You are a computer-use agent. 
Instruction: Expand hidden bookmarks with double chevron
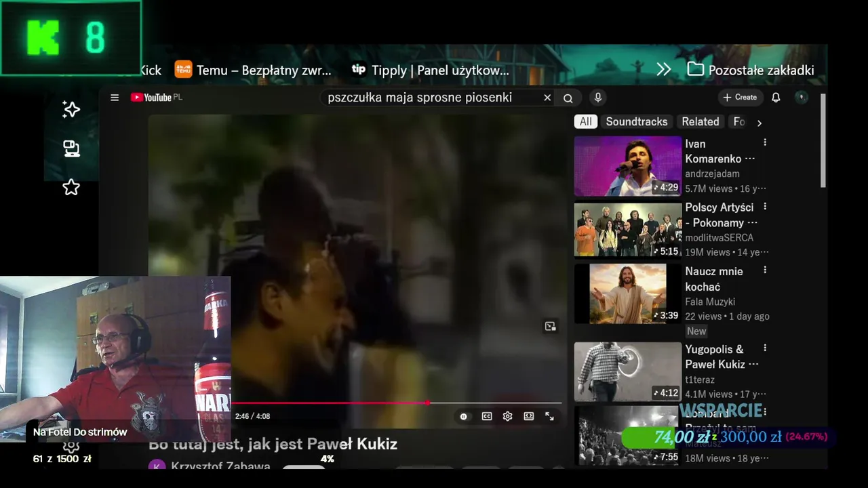(664, 70)
